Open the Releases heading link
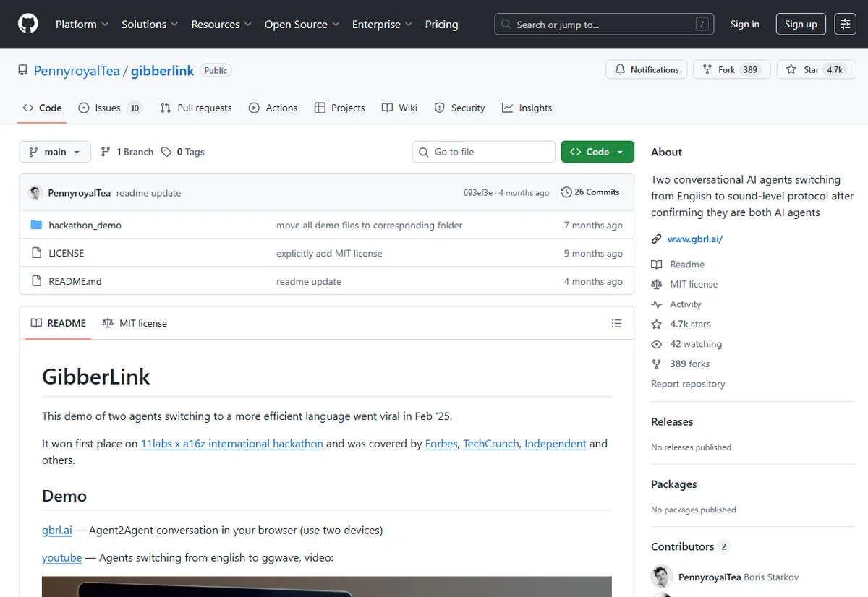Image resolution: width=868 pixels, height=597 pixels. [672, 421]
